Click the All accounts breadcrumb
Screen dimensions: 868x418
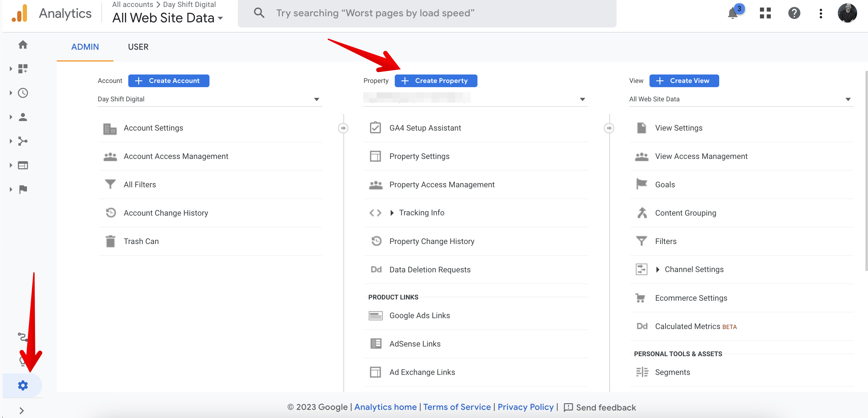(x=132, y=5)
